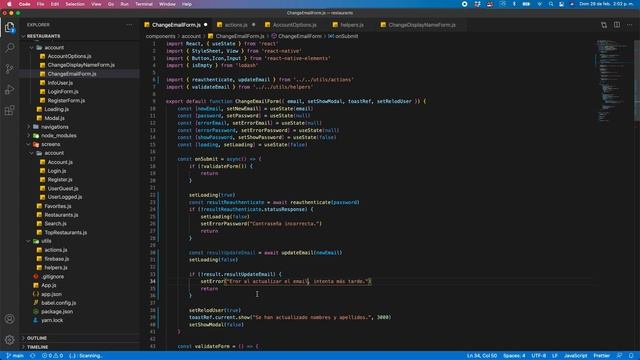
Task: Change language mode via JavaScript status item
Action: click(576, 356)
